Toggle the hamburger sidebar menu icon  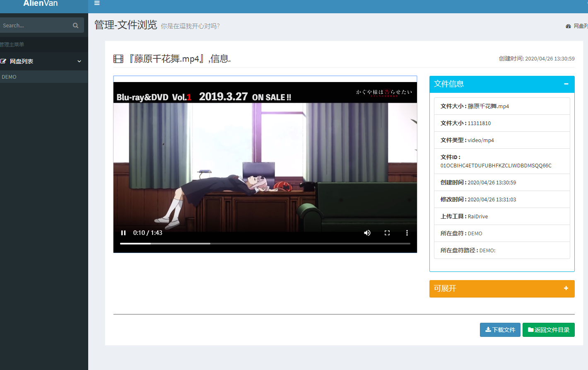tap(97, 3)
